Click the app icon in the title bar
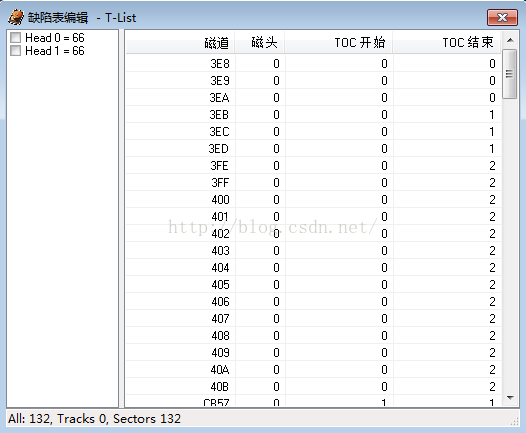 [x=16, y=17]
